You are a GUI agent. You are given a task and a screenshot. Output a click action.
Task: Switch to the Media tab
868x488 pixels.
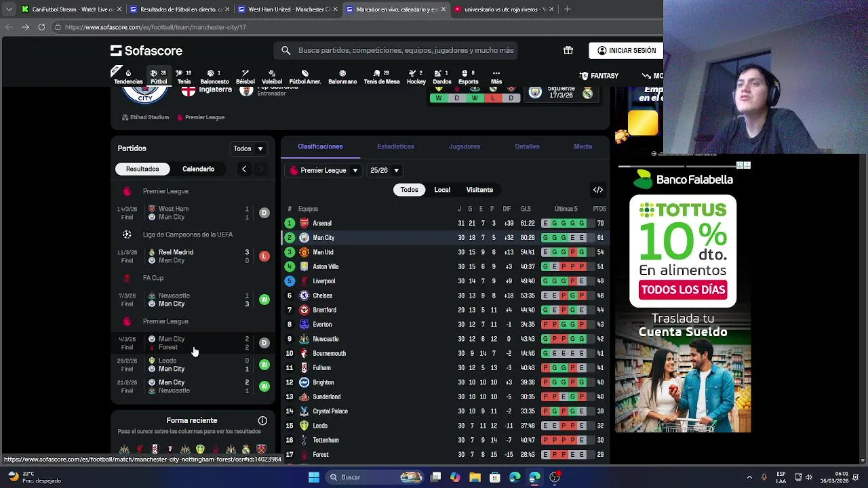[583, 146]
